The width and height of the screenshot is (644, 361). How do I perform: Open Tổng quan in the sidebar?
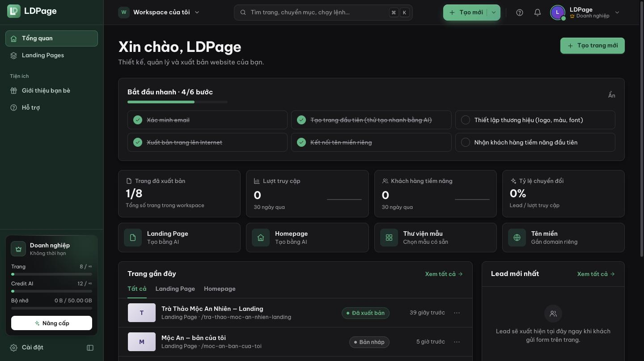click(x=51, y=38)
